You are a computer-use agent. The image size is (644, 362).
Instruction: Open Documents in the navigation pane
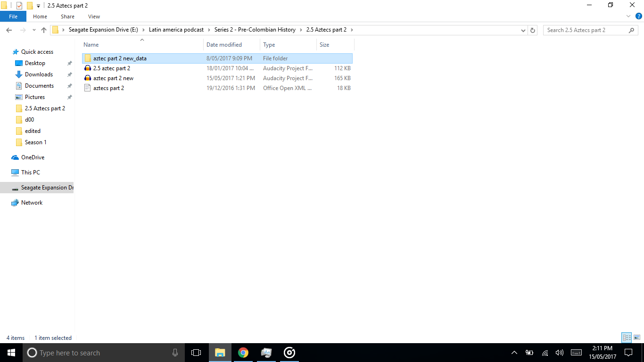point(39,86)
